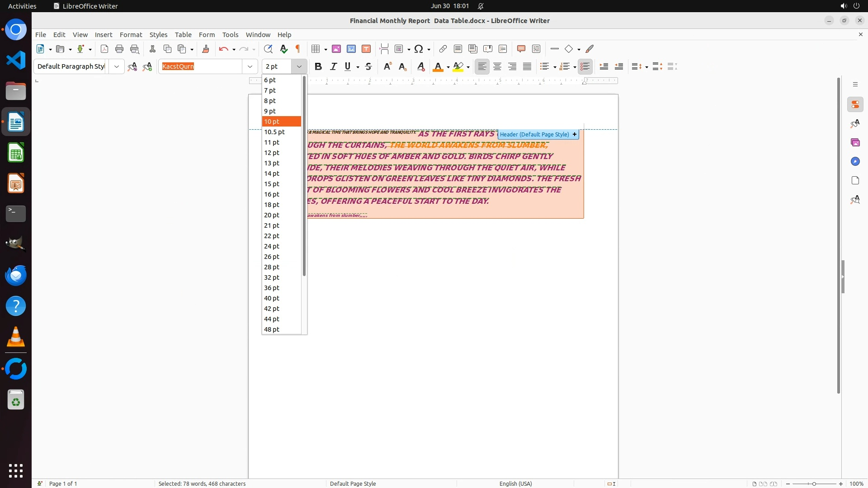Click the Header (Default Page Style) button
This screenshot has height=488, width=868.
[534, 134]
